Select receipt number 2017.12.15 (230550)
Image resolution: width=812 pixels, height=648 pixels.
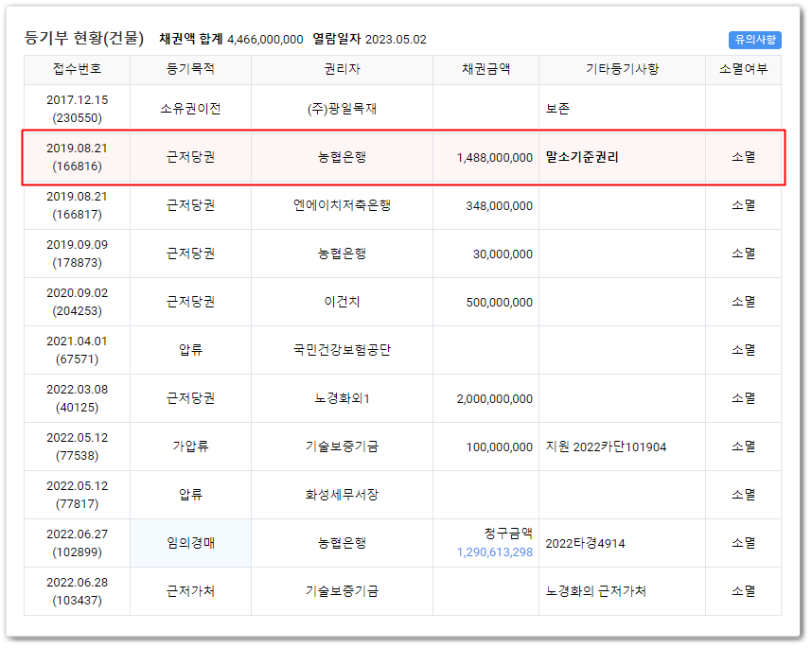78,109
